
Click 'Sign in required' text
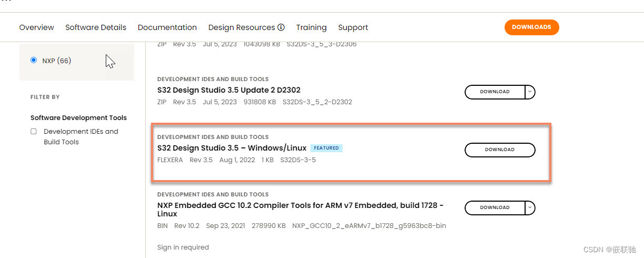pyautogui.click(x=183, y=247)
